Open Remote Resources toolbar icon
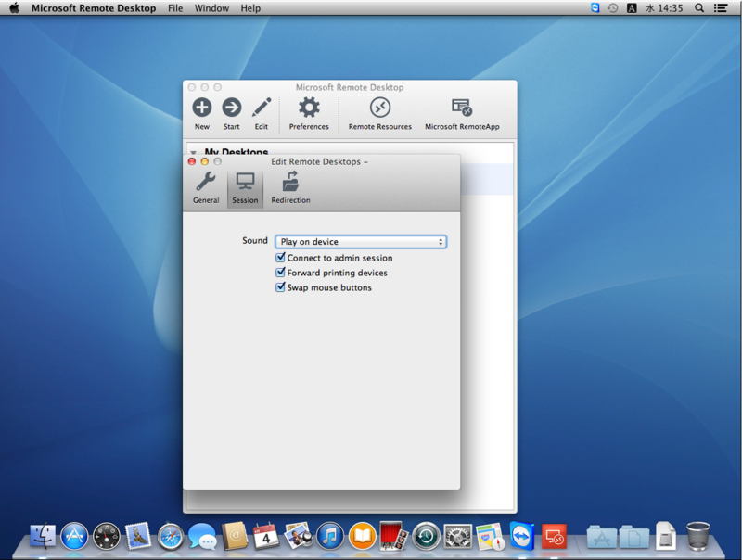 point(380,108)
